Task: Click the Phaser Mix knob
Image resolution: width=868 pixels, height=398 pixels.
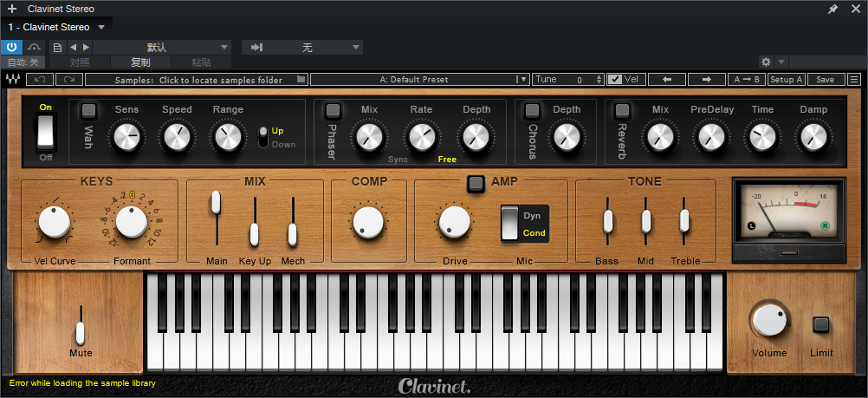Action: tap(369, 136)
